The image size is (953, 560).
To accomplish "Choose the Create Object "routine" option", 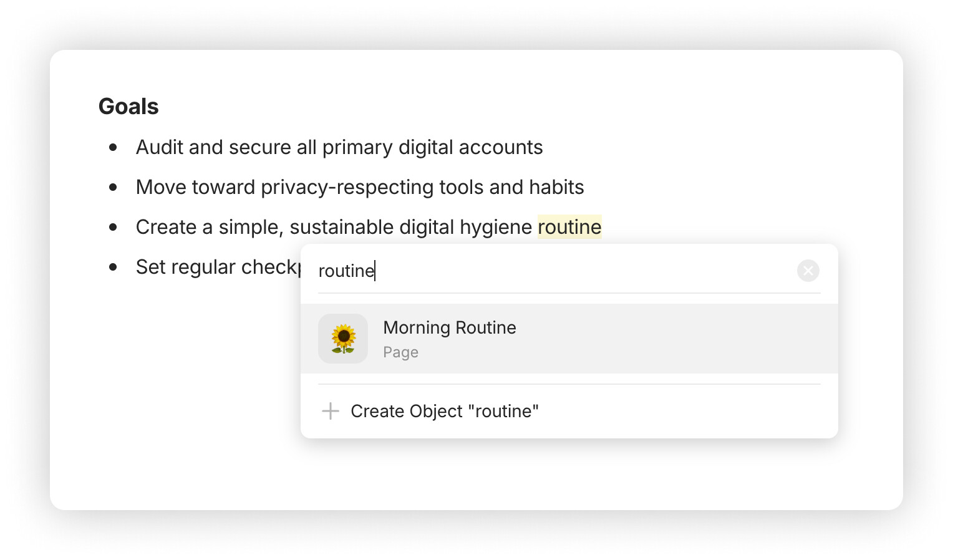I will (x=444, y=412).
